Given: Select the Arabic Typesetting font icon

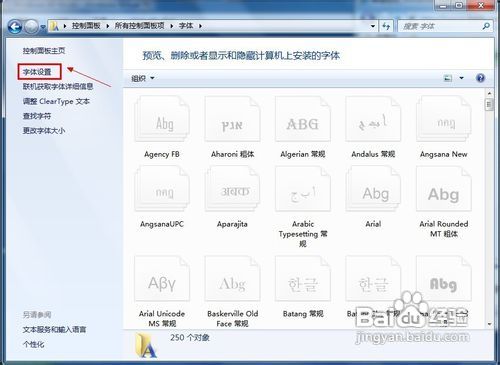Looking at the screenshot, I should (303, 189).
